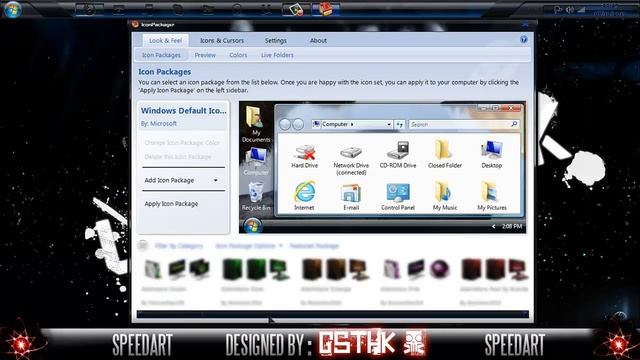Click Apply Icon Package
Viewport: 640px width, 360px height.
click(171, 203)
